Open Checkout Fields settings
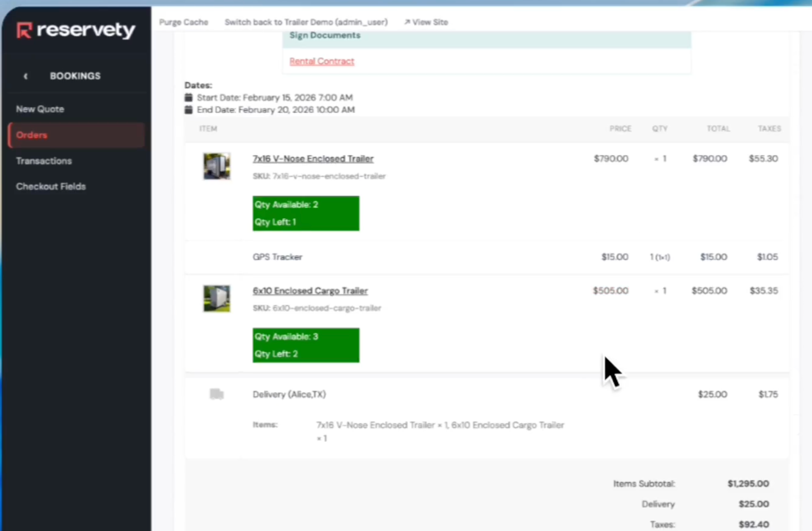 coord(51,187)
